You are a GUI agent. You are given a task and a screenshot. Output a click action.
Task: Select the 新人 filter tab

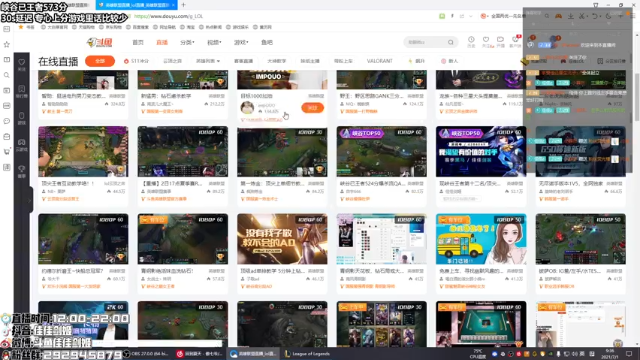pos(450,61)
